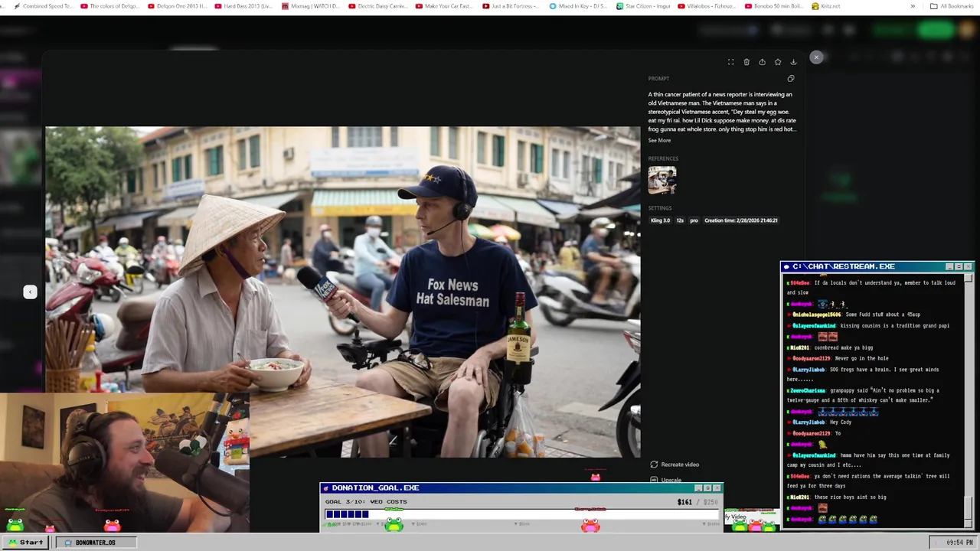Click the pro mode tag

(694, 220)
